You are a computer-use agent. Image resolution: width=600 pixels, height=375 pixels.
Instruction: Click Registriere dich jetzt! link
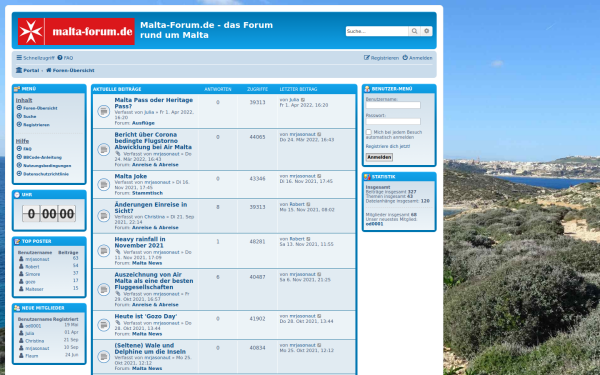point(388,146)
